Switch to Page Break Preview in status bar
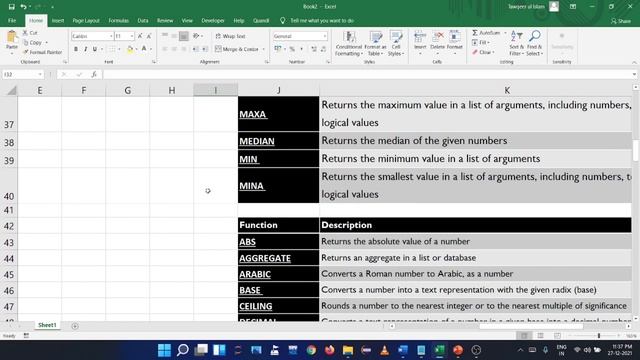The image size is (640, 360). click(557, 336)
